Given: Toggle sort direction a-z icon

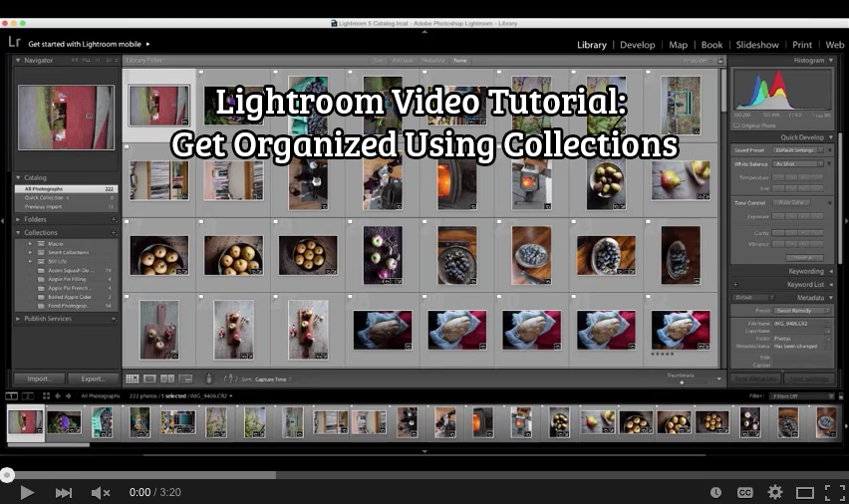Looking at the screenshot, I should [x=230, y=378].
